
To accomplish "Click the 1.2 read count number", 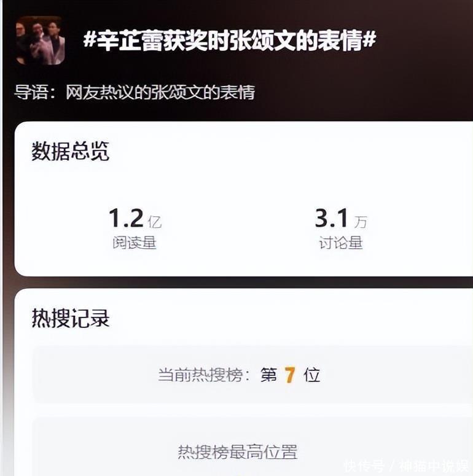I will tap(127, 218).
